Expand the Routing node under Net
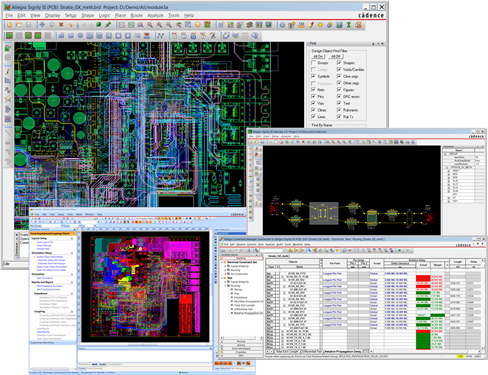Screen dimensions: 488x375 (x=225, y=286)
